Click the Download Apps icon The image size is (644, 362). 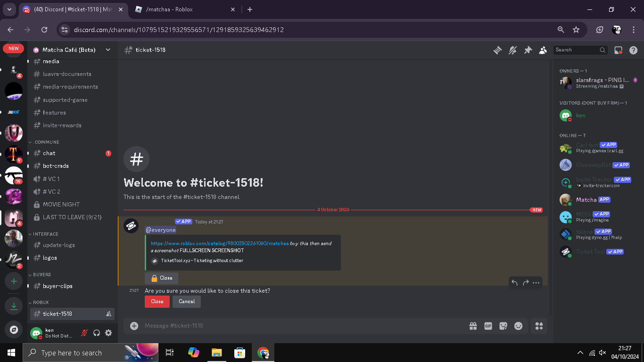14,306
